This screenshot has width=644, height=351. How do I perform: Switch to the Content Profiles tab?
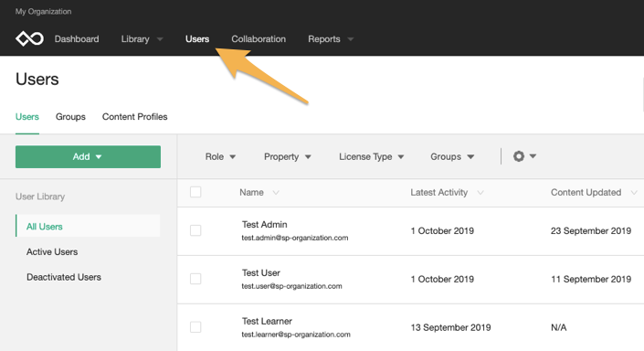tap(134, 117)
